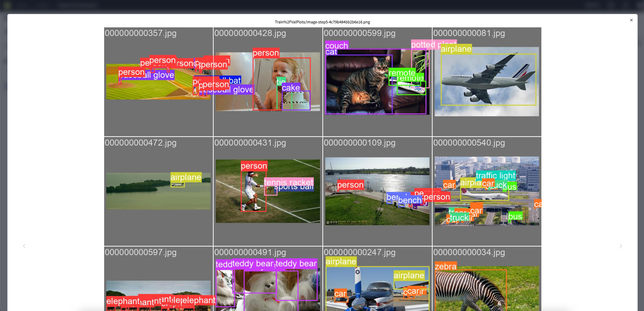Viewport: 644px width, 311px height.
Task: Close the image preview modal
Action: 631,20
